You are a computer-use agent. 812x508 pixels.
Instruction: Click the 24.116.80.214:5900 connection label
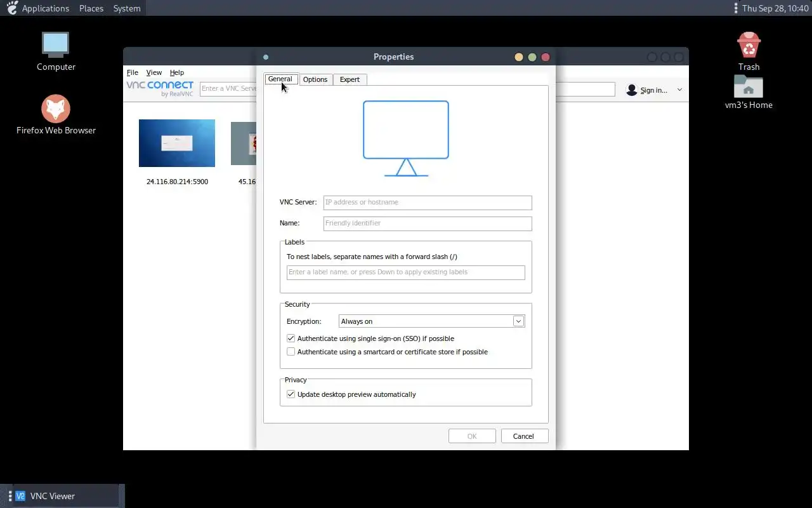click(177, 182)
